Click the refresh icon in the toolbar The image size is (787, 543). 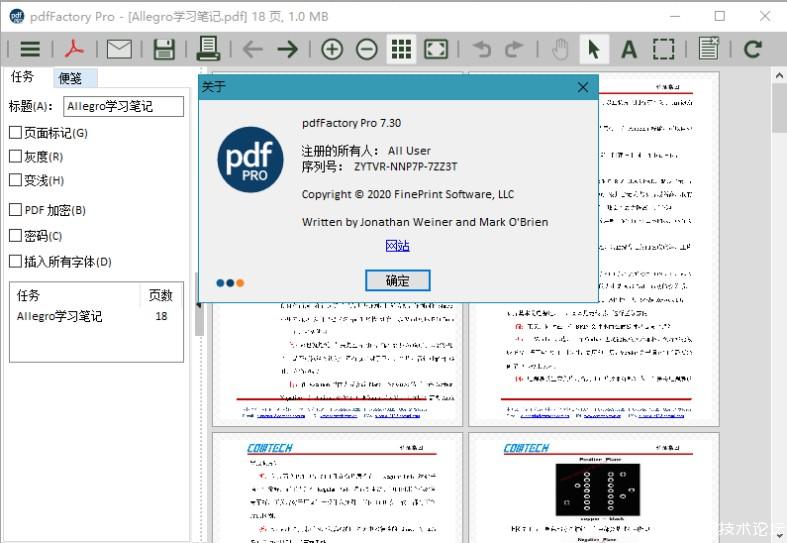[753, 49]
